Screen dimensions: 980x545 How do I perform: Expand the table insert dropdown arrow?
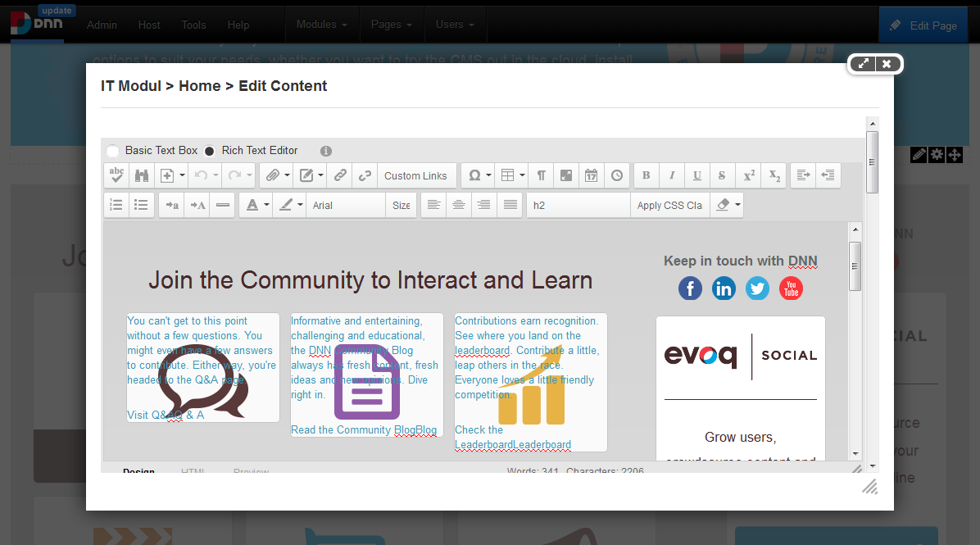click(523, 175)
